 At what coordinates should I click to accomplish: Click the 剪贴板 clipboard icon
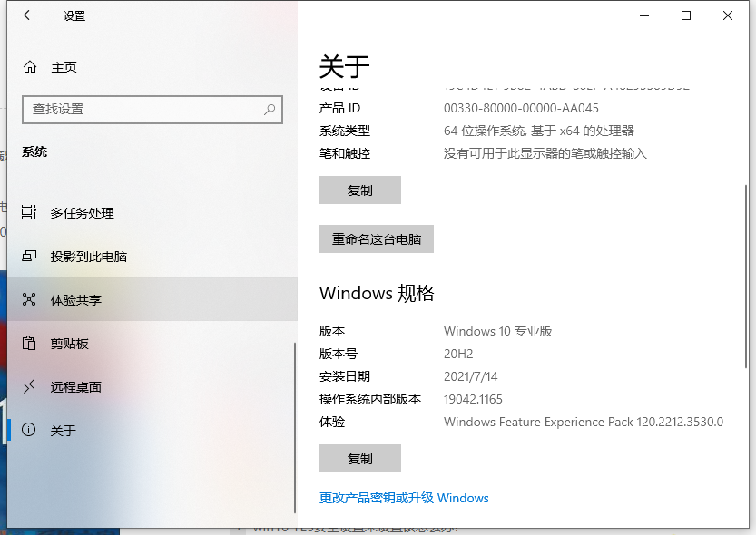click(29, 344)
